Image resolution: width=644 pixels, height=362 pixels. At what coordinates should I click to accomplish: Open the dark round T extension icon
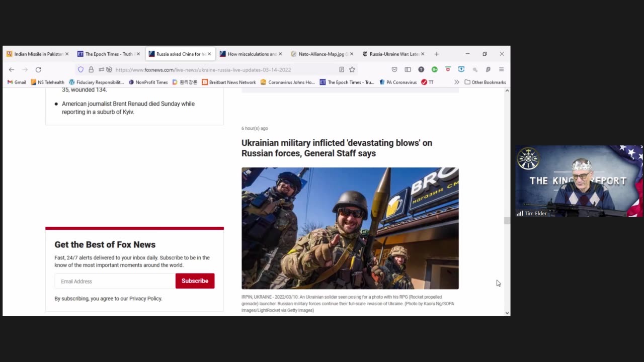point(421,69)
